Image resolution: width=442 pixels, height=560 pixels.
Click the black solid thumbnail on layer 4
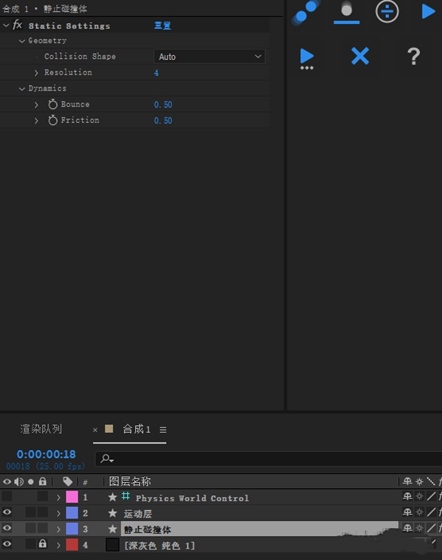[112, 545]
